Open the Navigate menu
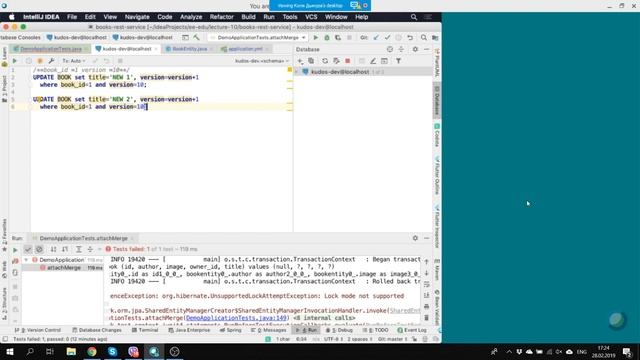The width and height of the screenshot is (640, 360). (137, 17)
